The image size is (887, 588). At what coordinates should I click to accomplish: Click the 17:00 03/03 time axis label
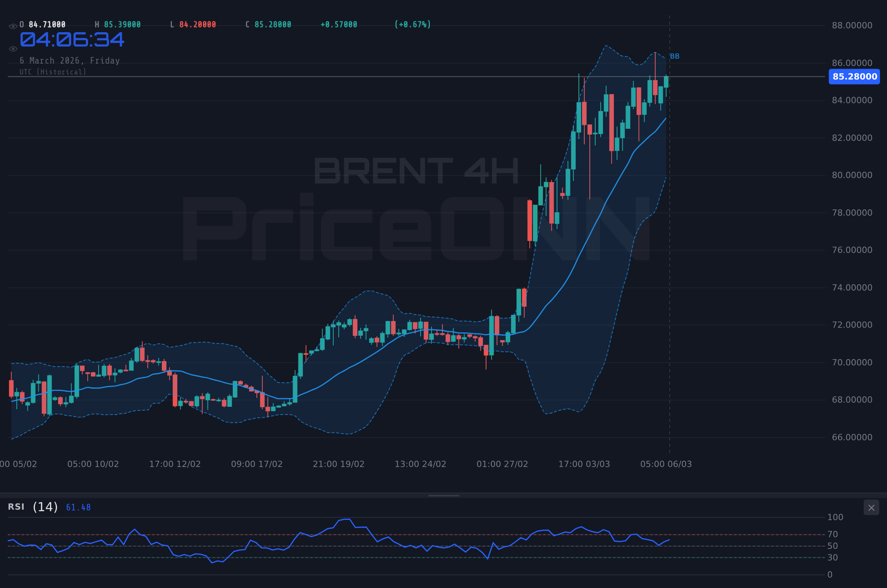pos(584,464)
